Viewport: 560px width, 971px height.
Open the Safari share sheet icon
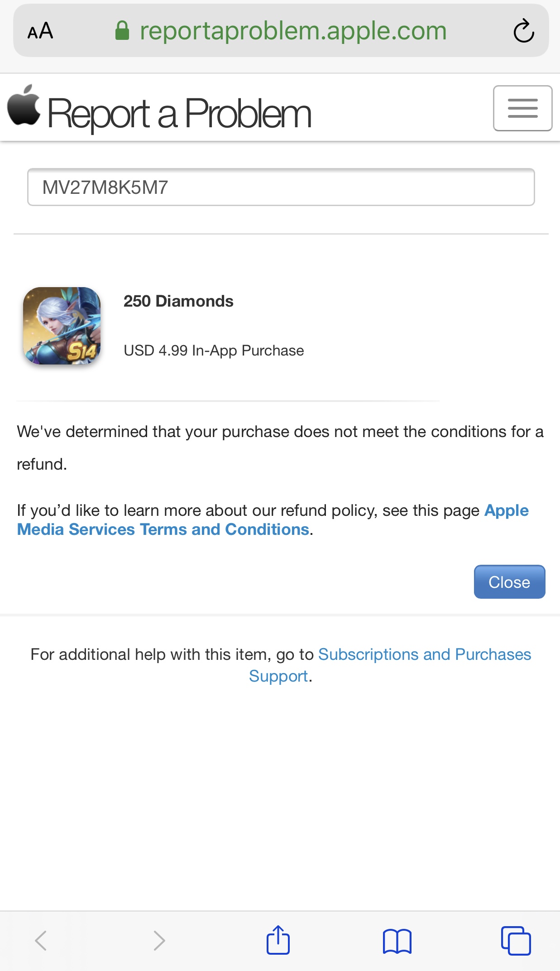click(x=278, y=941)
